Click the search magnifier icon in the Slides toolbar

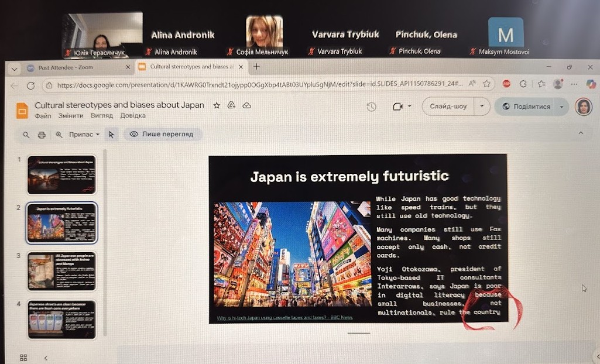coord(26,135)
